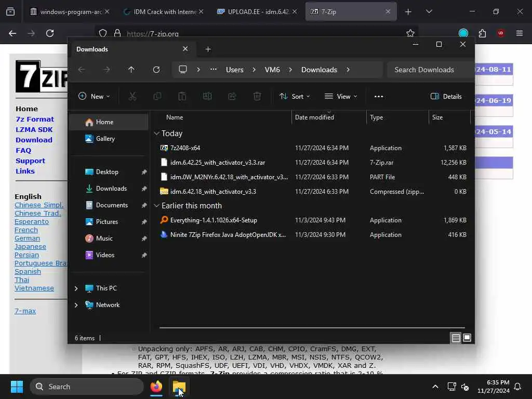Click the Copy icon in Explorer toolbar

[x=157, y=96]
